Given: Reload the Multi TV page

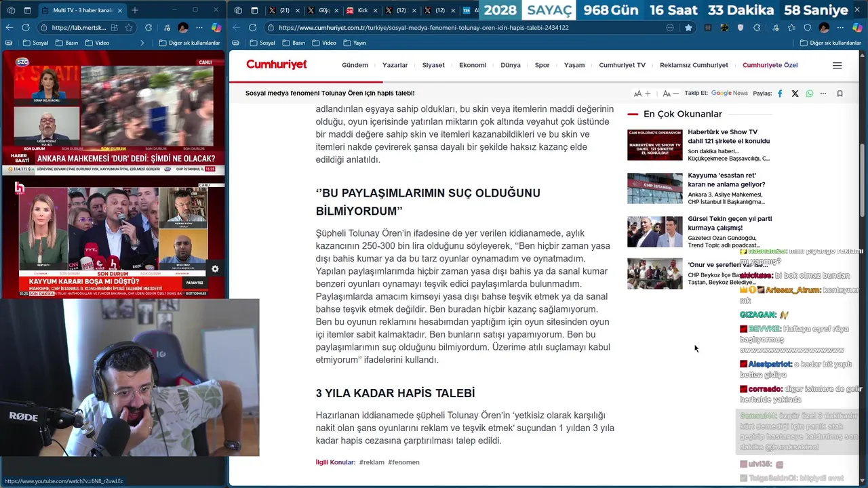Looking at the screenshot, I should pyautogui.click(x=26, y=28).
